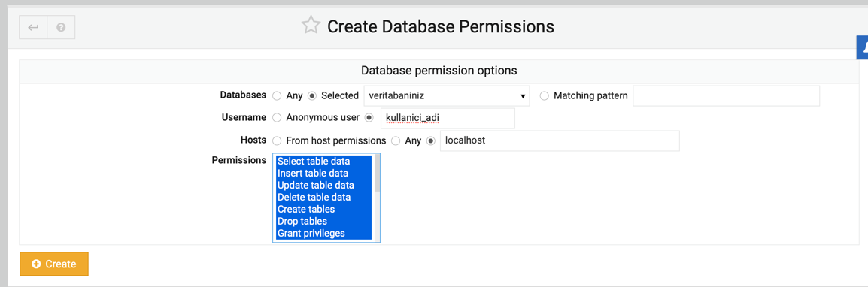Click the back arrow icon
Viewport: 868px width, 287px height.
pyautogui.click(x=33, y=27)
